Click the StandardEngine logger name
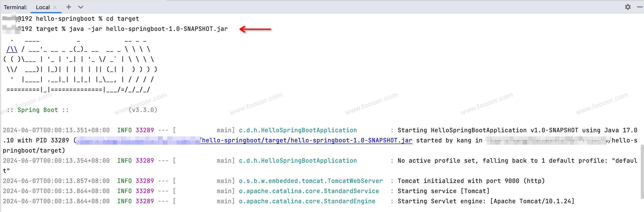The image size is (644, 212). (x=307, y=201)
